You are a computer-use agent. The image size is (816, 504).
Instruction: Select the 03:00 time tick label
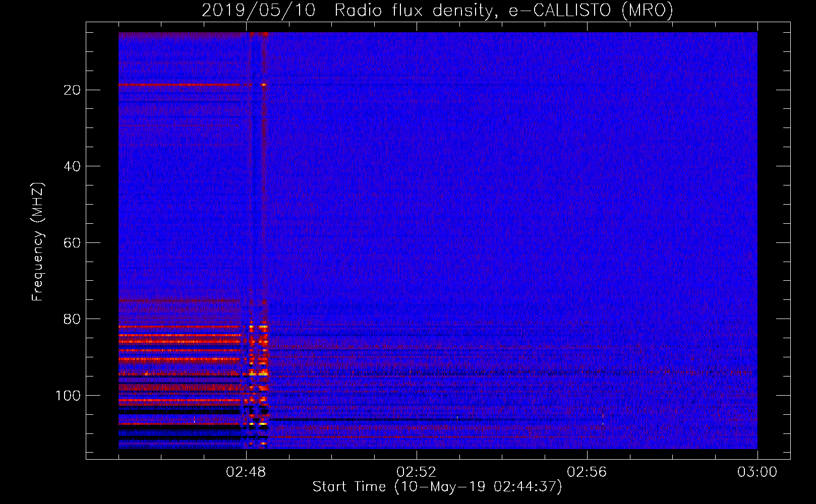757,472
